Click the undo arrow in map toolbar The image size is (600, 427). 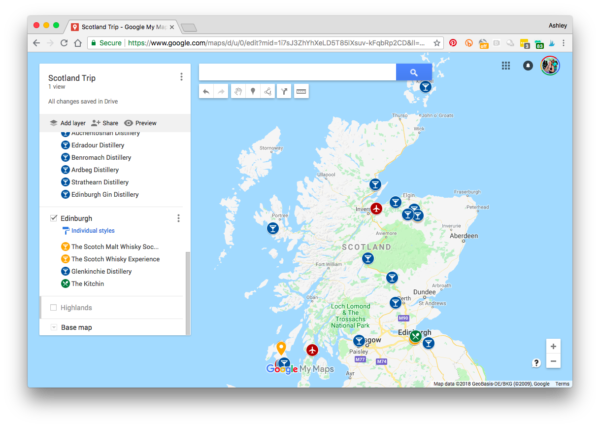pos(206,91)
